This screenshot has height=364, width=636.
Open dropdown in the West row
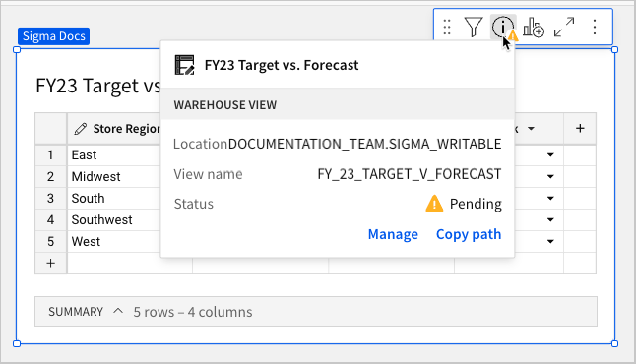coord(550,242)
